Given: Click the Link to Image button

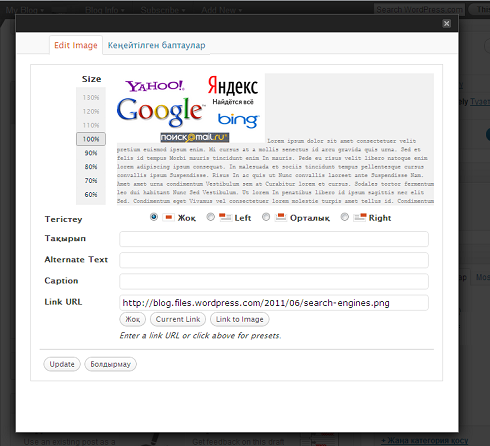Looking at the screenshot, I should (x=240, y=319).
